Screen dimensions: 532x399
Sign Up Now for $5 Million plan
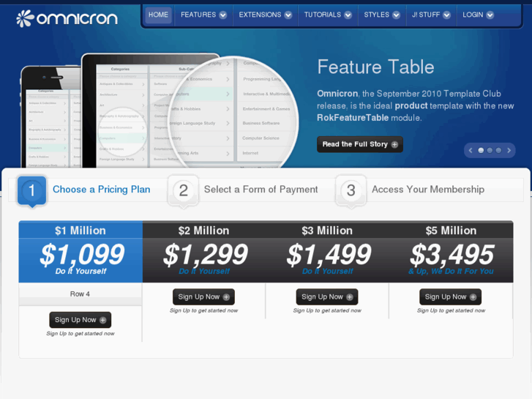[451, 297]
